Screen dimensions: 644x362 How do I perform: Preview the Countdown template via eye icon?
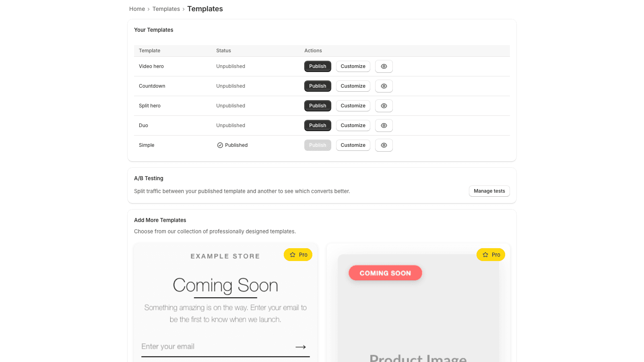(384, 86)
